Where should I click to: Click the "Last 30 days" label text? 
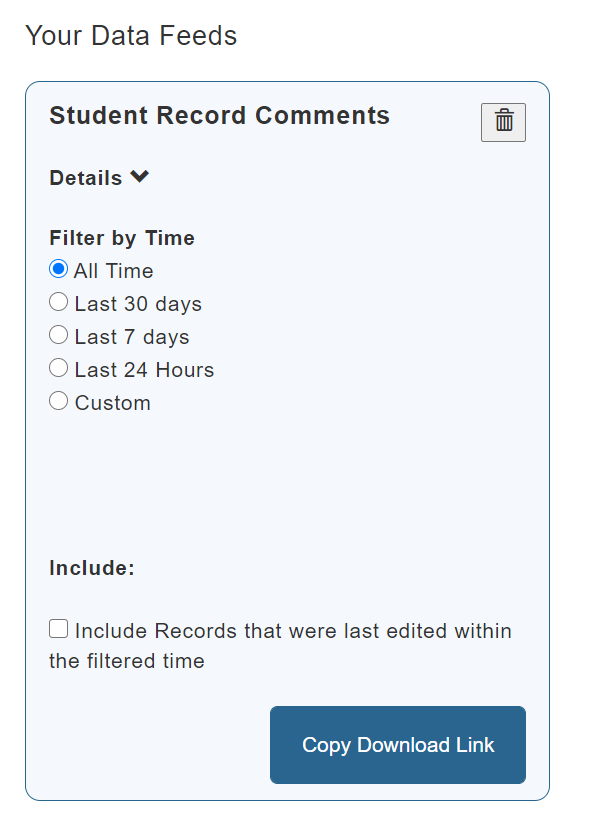[138, 304]
